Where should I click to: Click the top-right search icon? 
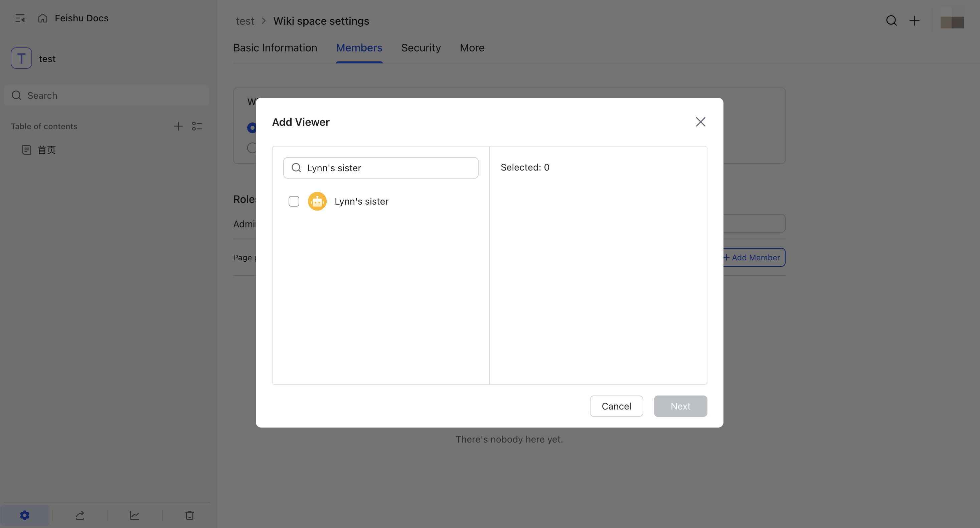click(x=891, y=21)
